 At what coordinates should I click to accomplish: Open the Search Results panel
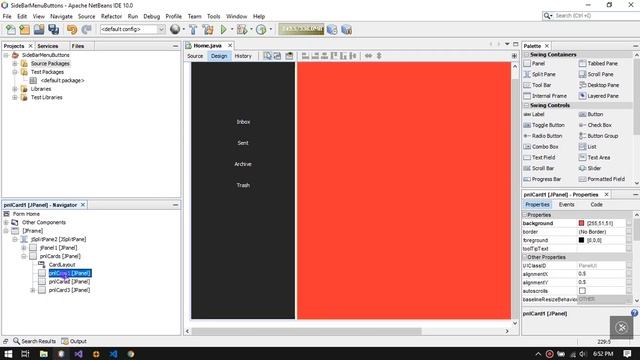coord(34,341)
